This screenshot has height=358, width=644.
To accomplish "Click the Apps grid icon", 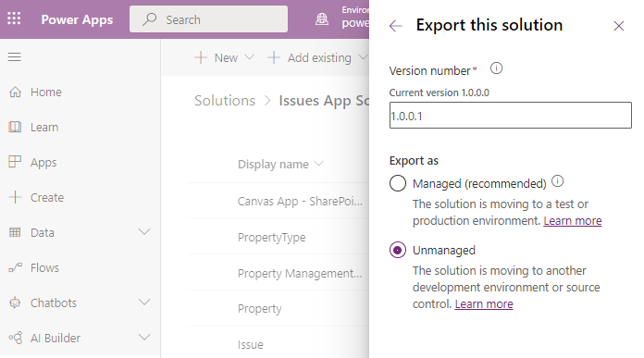I will (x=15, y=162).
